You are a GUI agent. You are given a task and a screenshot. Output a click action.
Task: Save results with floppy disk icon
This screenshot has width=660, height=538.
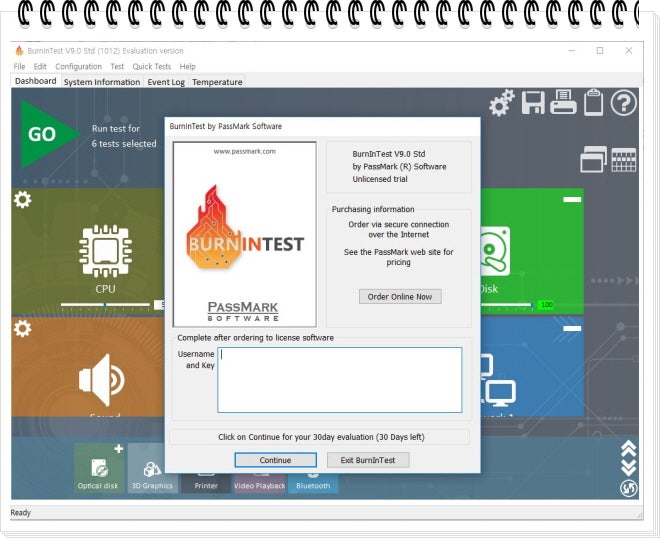533,102
